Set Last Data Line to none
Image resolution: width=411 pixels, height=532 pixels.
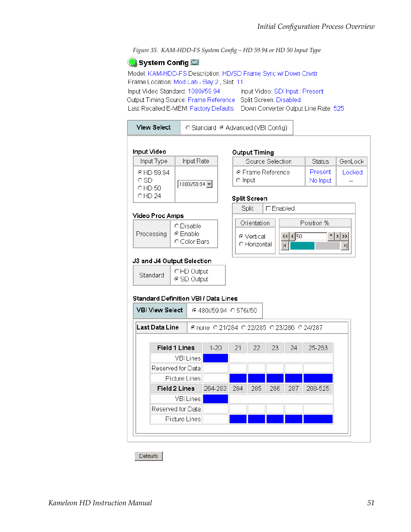coord(193,327)
